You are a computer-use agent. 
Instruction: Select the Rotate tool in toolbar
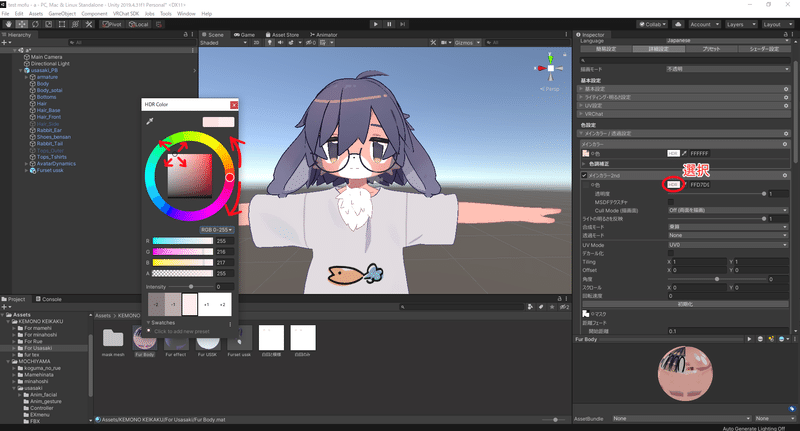[x=35, y=24]
